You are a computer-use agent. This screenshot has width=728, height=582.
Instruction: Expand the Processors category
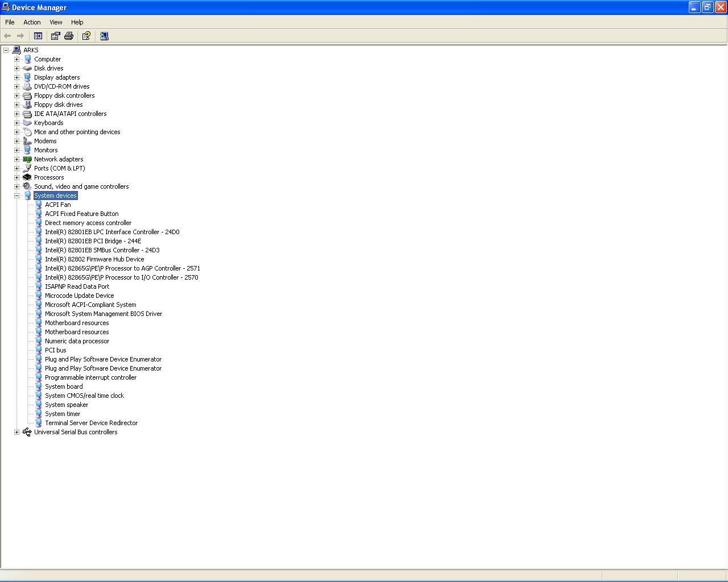tap(16, 177)
